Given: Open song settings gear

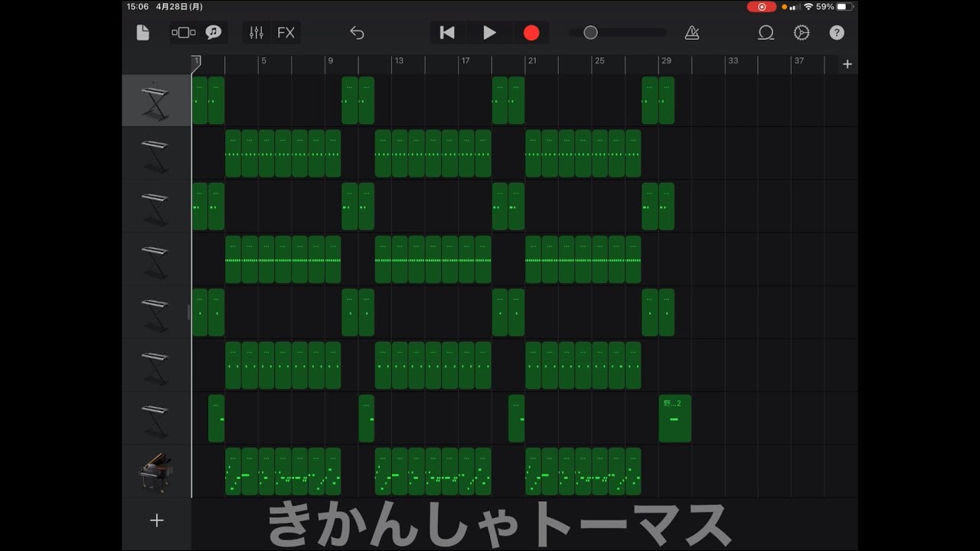Looking at the screenshot, I should [802, 32].
